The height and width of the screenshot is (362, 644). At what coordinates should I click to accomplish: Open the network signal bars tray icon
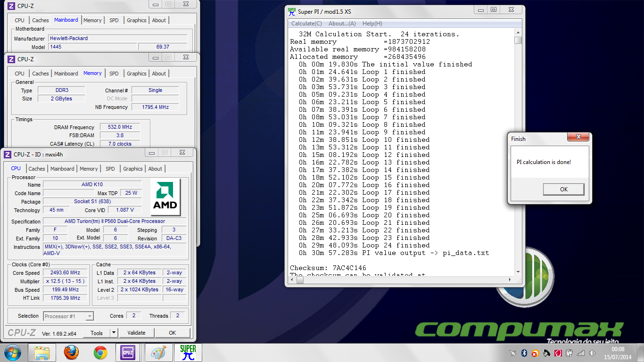pos(580,353)
